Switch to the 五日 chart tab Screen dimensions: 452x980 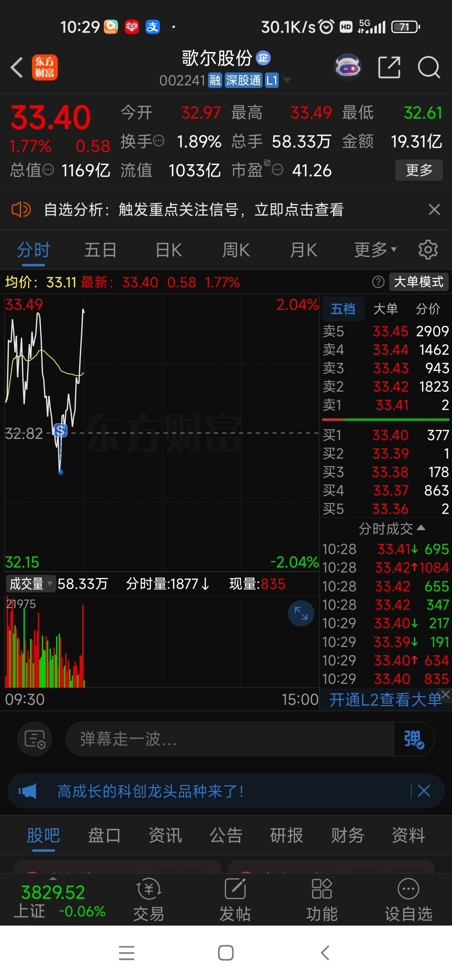pyautogui.click(x=100, y=250)
